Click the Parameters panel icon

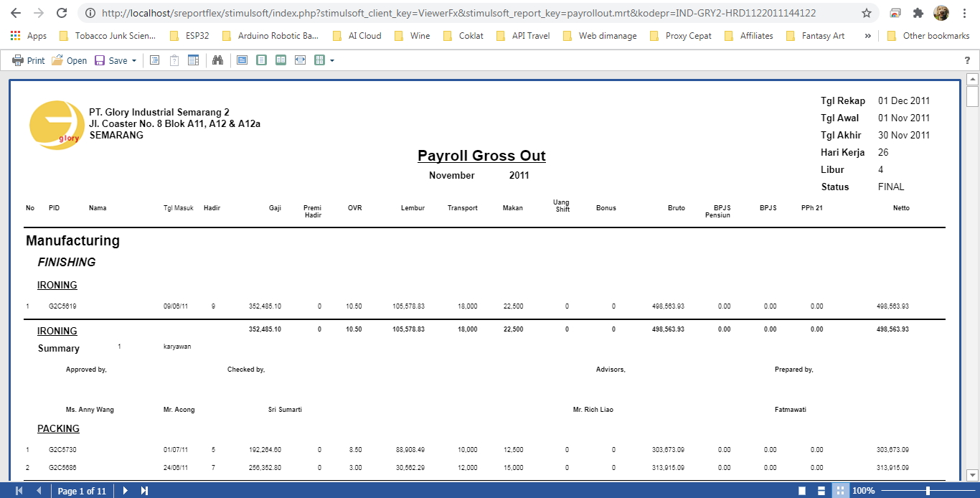tap(174, 60)
